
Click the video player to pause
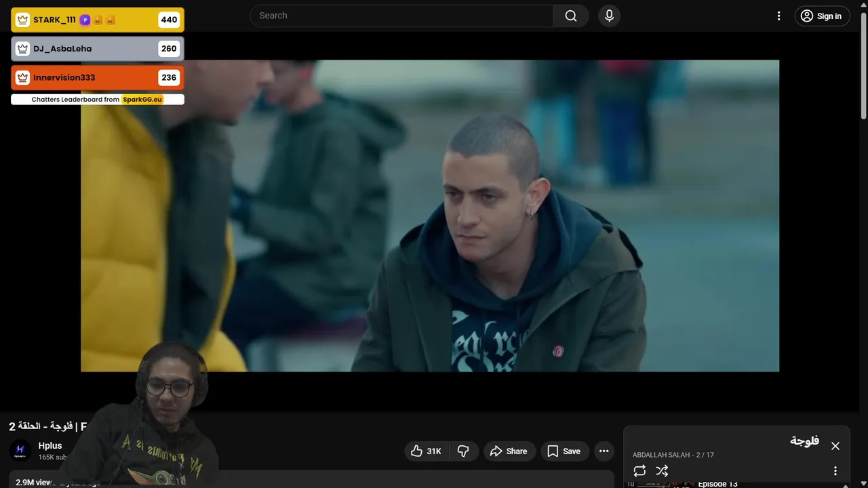click(430, 216)
